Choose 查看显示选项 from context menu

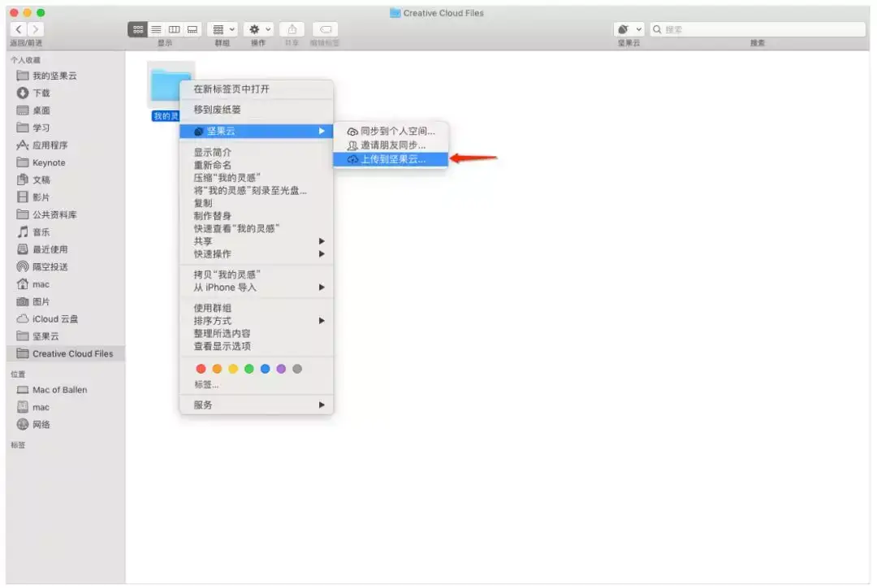click(256, 346)
